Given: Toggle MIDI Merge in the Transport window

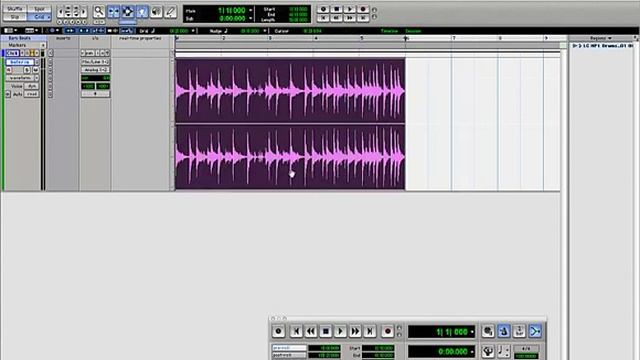Looking at the screenshot, I should coord(535,331).
